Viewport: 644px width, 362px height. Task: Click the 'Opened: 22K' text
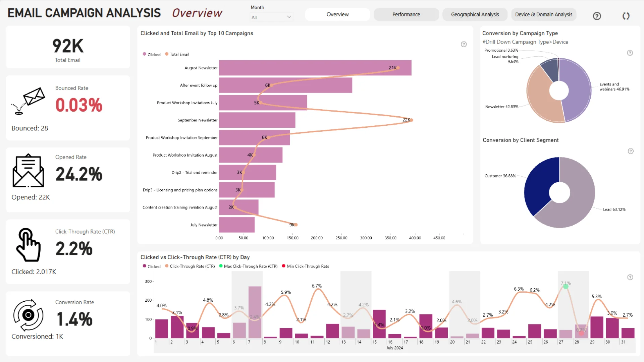tap(31, 197)
